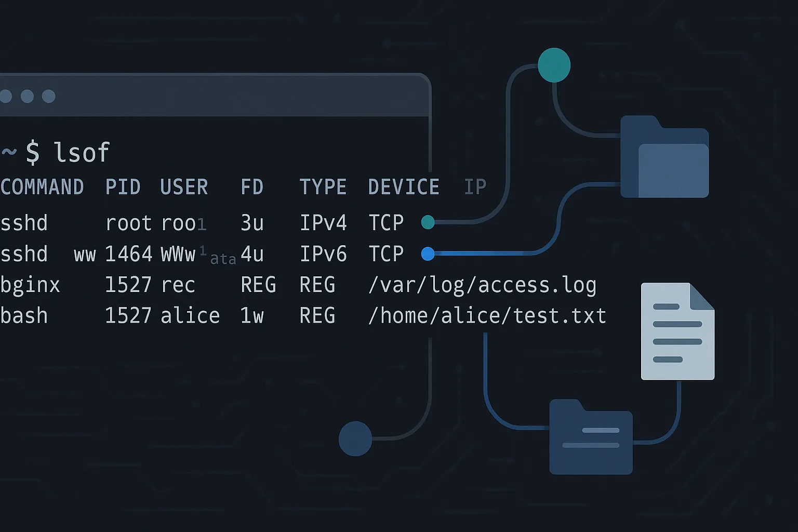Click the TYPE column header

[x=323, y=187]
